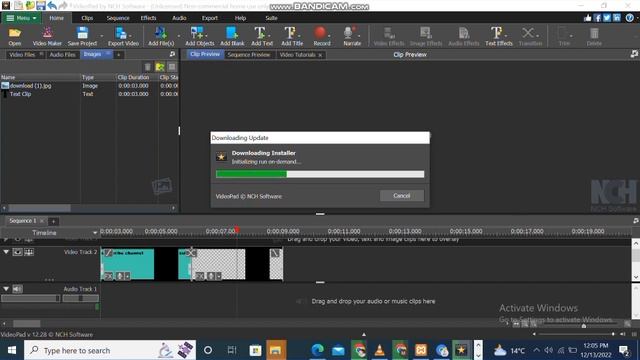Mute Audio Track 1 with the speaker icon
This screenshot has height=360, width=640.
(17, 289)
